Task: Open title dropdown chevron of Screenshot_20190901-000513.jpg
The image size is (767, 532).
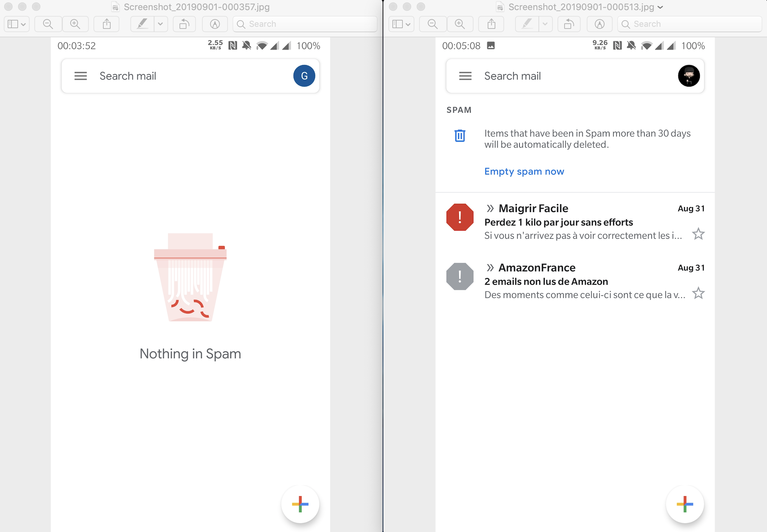Action: (x=660, y=7)
